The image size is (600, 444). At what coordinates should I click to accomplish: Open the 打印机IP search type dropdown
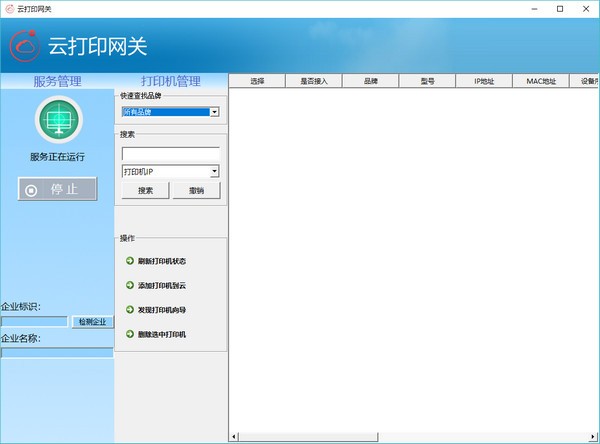click(x=215, y=171)
